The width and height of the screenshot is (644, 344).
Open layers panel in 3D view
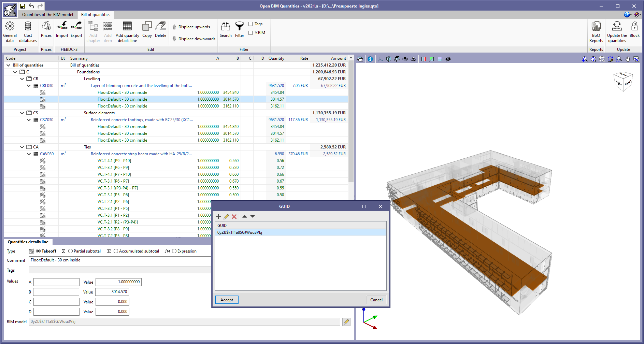[360, 59]
